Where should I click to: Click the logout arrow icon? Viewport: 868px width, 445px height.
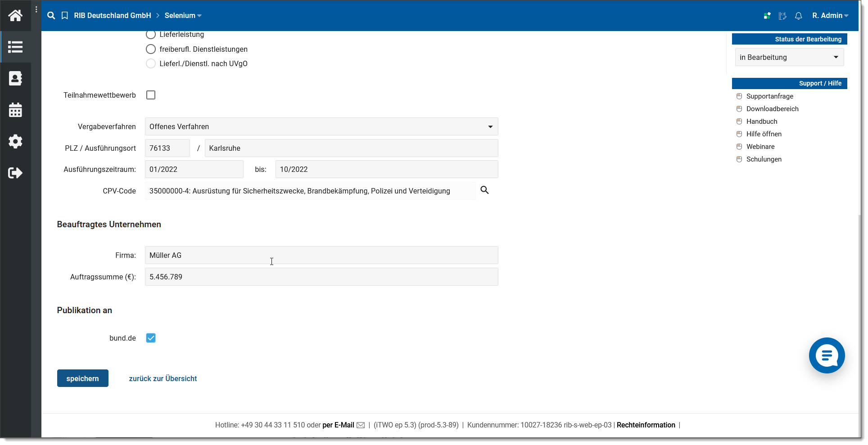click(x=15, y=173)
